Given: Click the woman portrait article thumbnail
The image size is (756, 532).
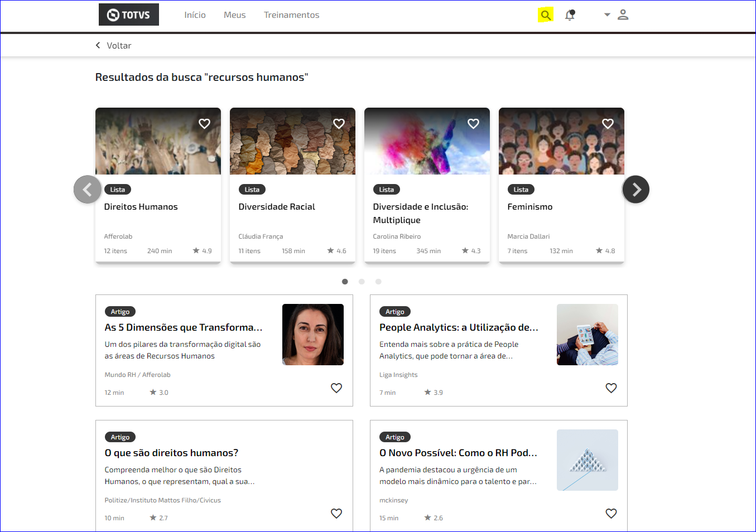Looking at the screenshot, I should pyautogui.click(x=313, y=335).
